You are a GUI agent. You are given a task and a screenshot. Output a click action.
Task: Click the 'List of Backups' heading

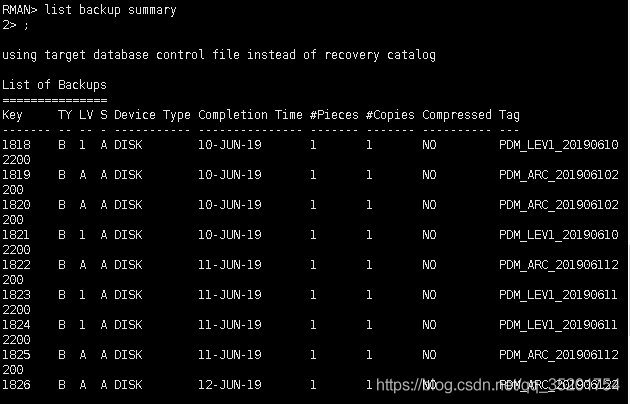(x=54, y=85)
